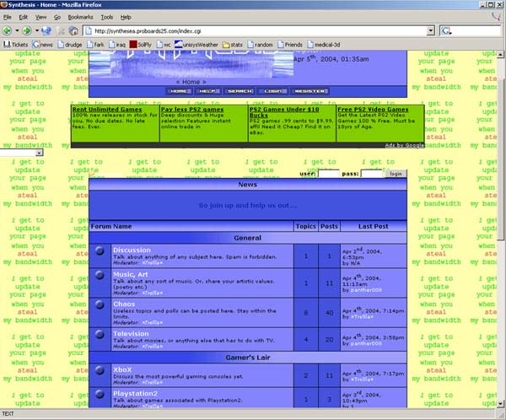Open the Tickets bookmark in toolbar
Screen dimensions: 506x420
(x=15, y=44)
